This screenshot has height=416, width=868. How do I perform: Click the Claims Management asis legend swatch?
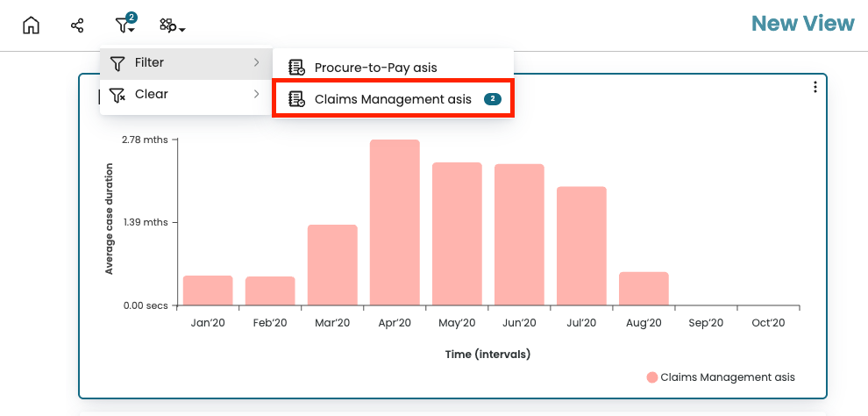point(651,377)
